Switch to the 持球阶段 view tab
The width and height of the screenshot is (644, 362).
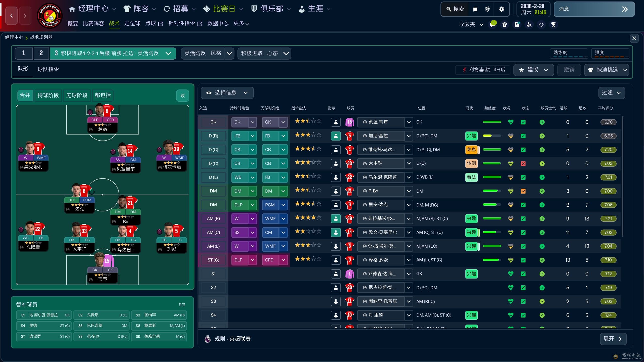point(48,96)
